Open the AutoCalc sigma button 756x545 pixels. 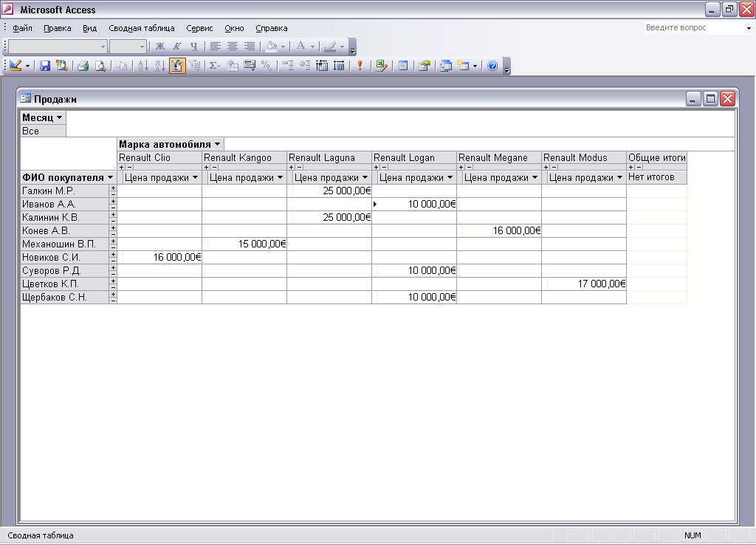click(x=215, y=66)
